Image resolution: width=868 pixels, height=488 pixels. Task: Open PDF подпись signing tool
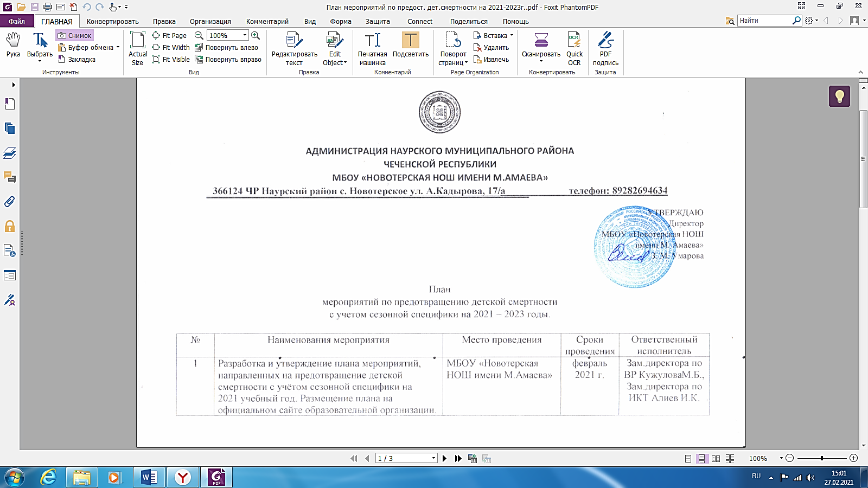click(x=605, y=49)
